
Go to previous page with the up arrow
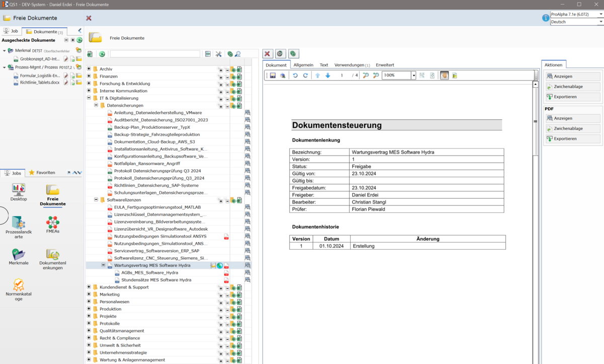pos(318,76)
